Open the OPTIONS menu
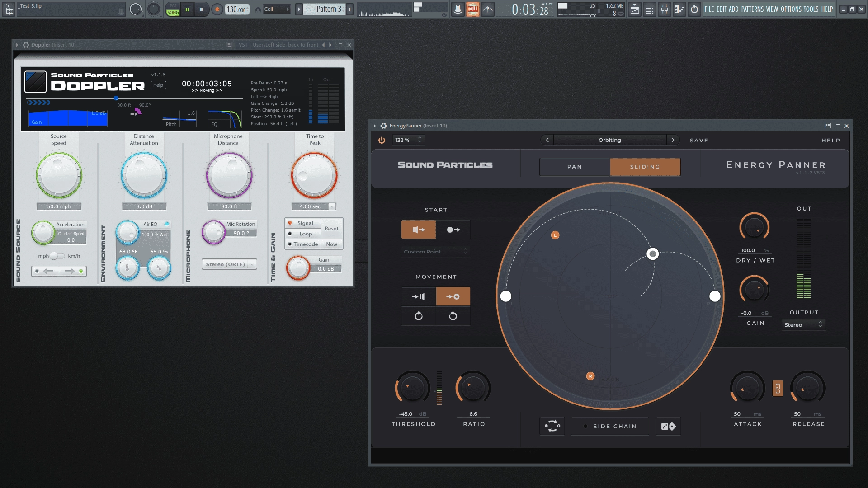Image resolution: width=868 pixels, height=488 pixels. click(x=791, y=9)
